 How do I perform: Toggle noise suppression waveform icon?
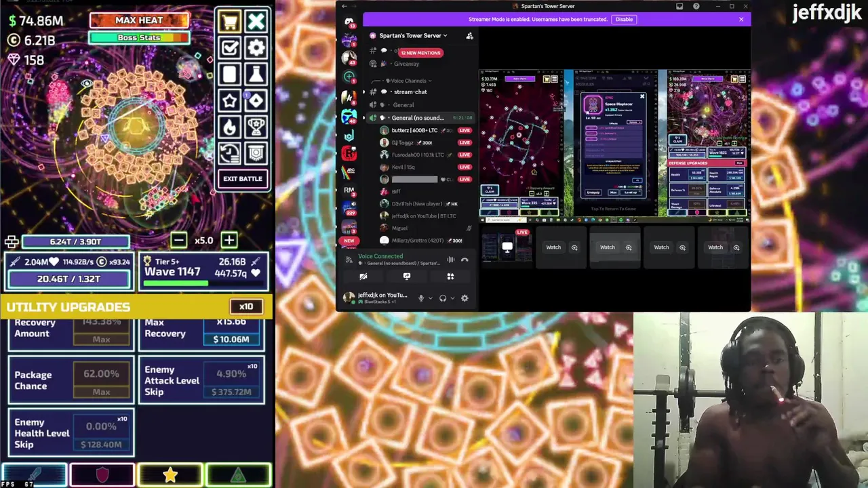(450, 260)
